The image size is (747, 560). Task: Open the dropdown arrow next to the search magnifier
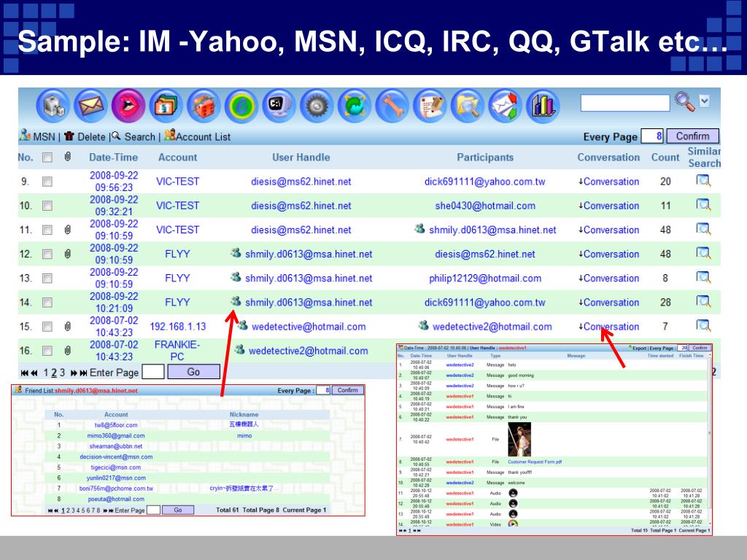tap(705, 101)
